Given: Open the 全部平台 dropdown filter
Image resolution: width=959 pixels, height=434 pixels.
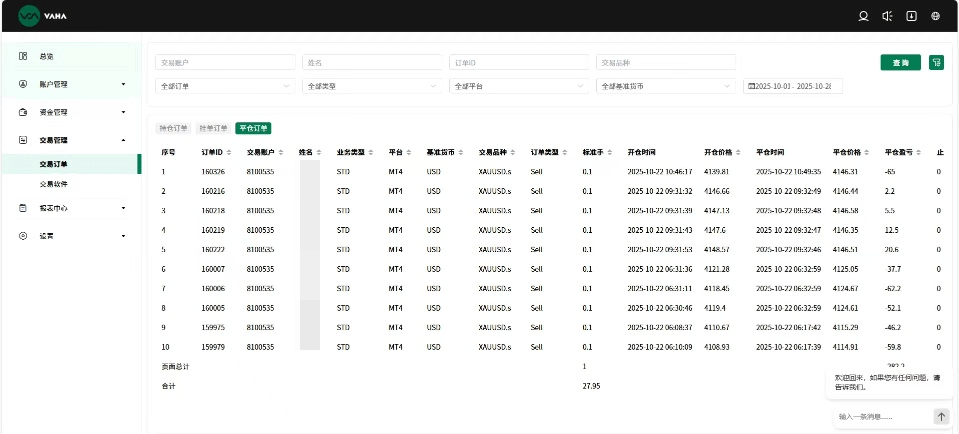Looking at the screenshot, I should [519, 86].
